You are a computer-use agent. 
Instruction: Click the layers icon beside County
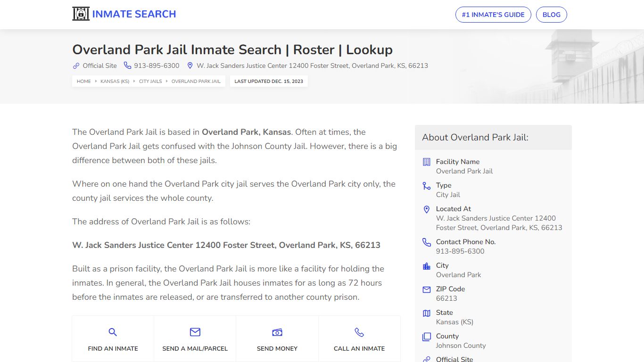427,337
